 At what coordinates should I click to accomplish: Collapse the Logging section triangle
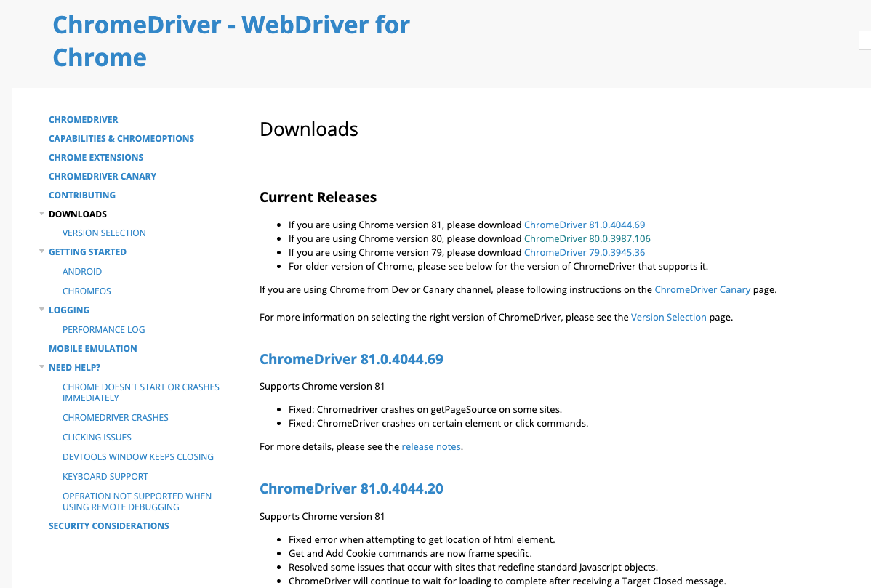click(41, 310)
